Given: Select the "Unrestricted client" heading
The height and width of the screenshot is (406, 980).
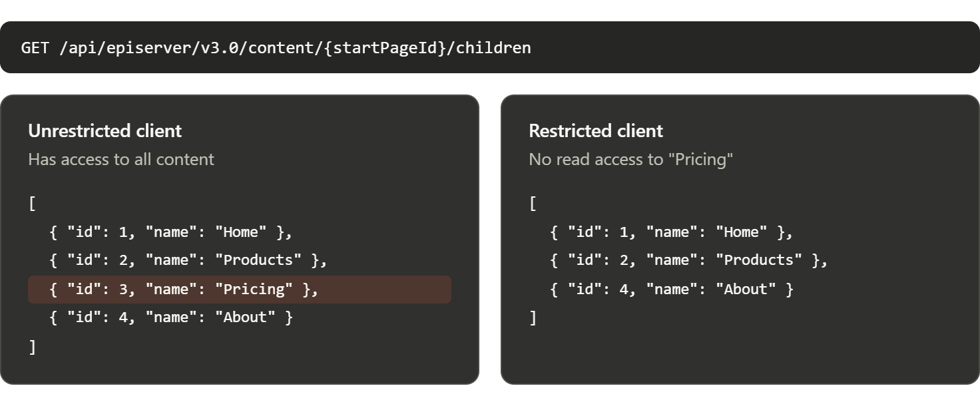Looking at the screenshot, I should click(x=105, y=130).
